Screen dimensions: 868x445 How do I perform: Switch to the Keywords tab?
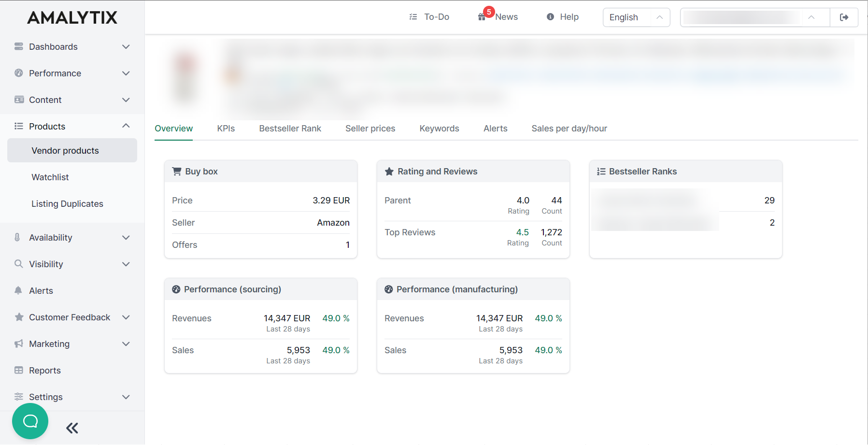coord(439,129)
